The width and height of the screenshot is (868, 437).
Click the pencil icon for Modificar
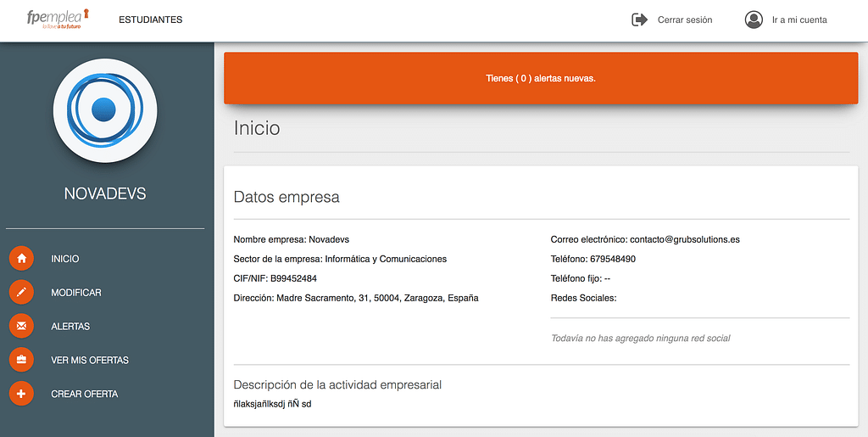pos(21,293)
